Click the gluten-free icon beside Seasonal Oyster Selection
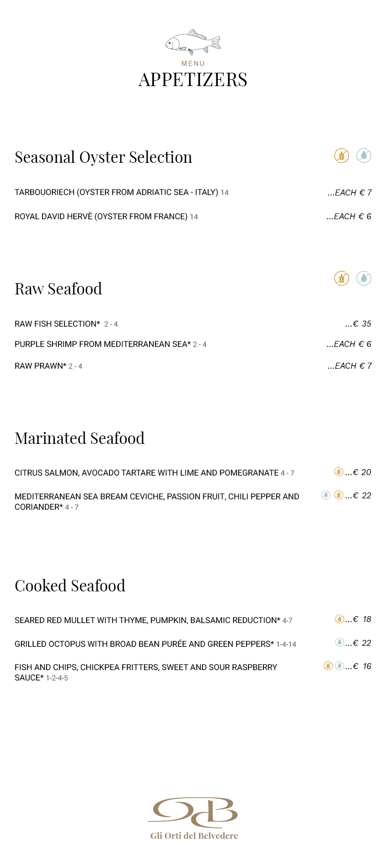 [341, 156]
